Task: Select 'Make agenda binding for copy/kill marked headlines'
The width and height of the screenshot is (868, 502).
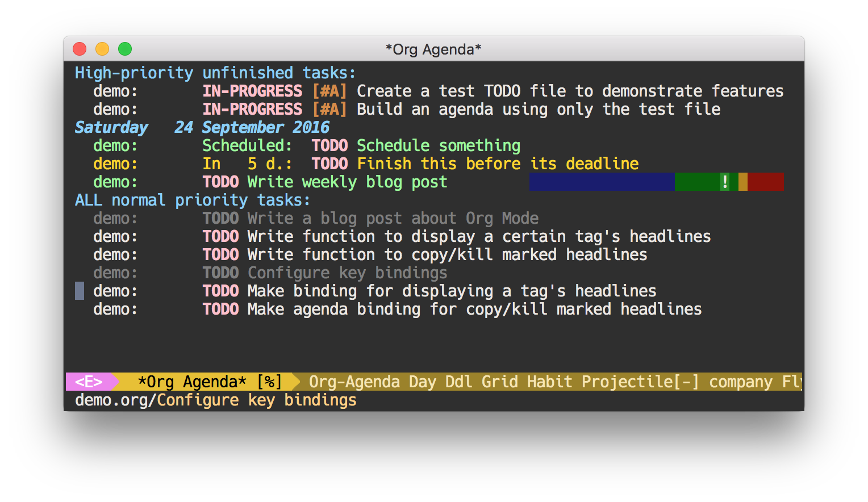Action: [474, 309]
